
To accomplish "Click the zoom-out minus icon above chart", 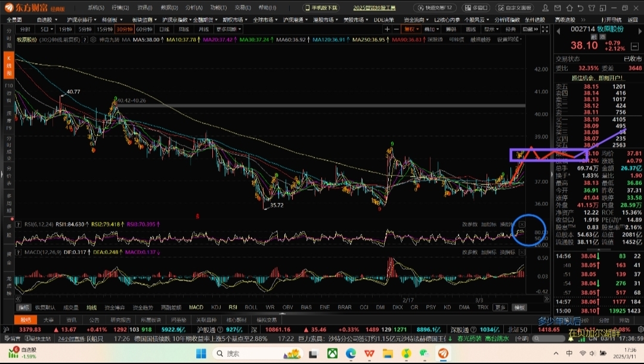I will 397,29.
